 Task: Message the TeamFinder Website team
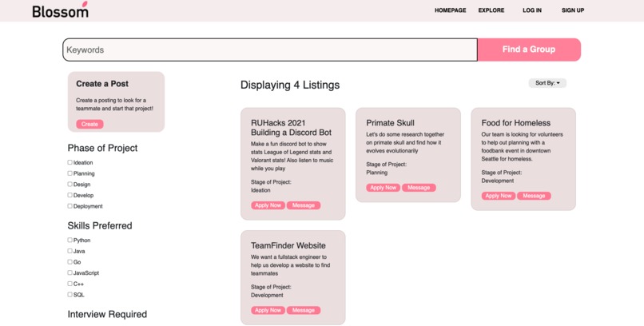click(x=304, y=310)
